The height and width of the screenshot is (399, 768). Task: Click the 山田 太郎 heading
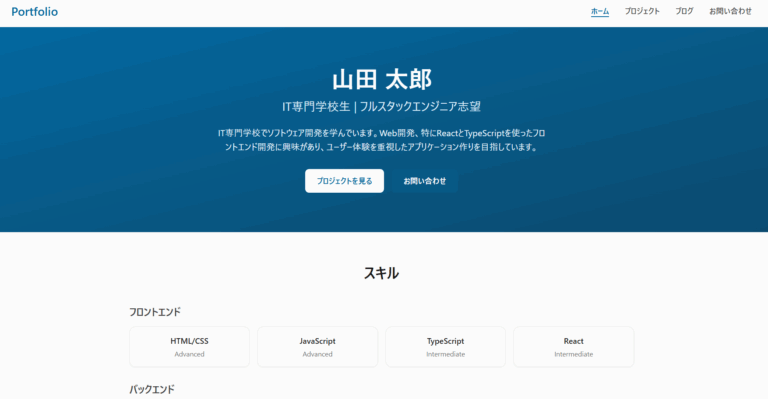(382, 79)
